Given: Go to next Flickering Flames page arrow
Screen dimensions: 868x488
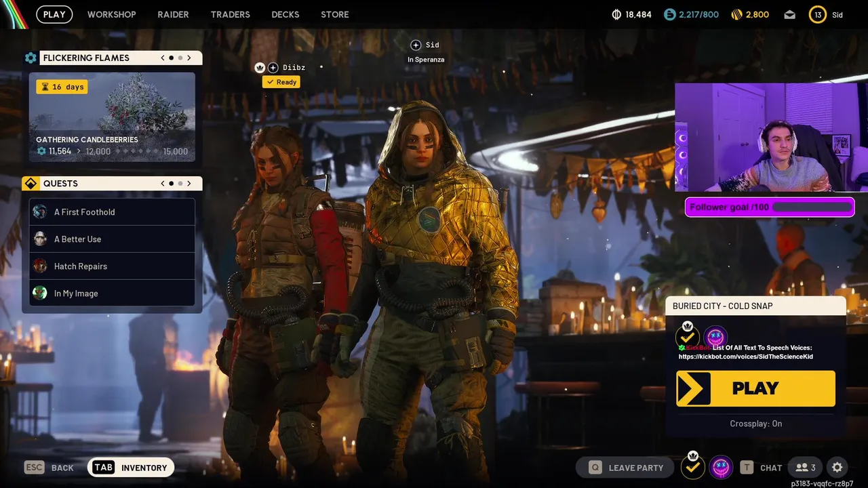Looking at the screenshot, I should [x=189, y=58].
